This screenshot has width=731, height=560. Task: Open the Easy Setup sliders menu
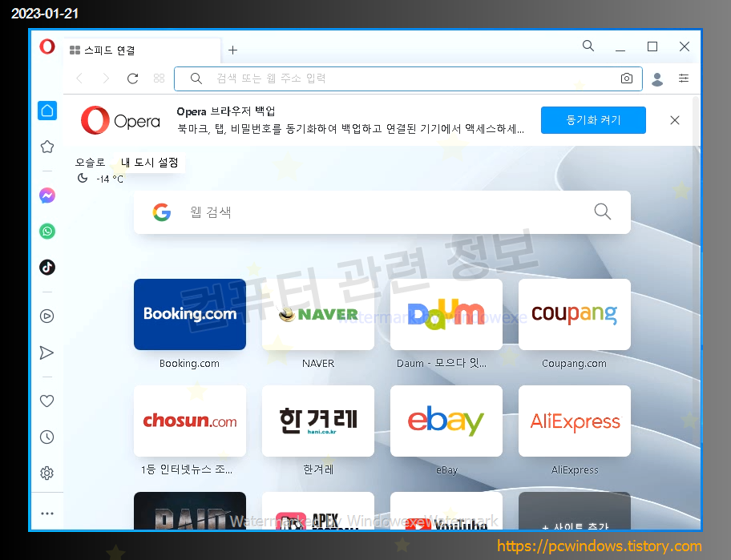pyautogui.click(x=684, y=79)
